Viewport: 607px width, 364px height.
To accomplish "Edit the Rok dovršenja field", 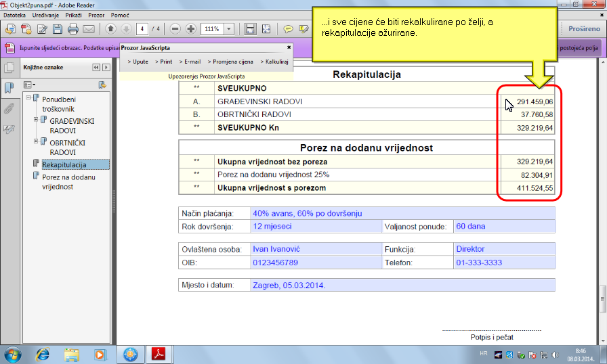I will [316, 227].
